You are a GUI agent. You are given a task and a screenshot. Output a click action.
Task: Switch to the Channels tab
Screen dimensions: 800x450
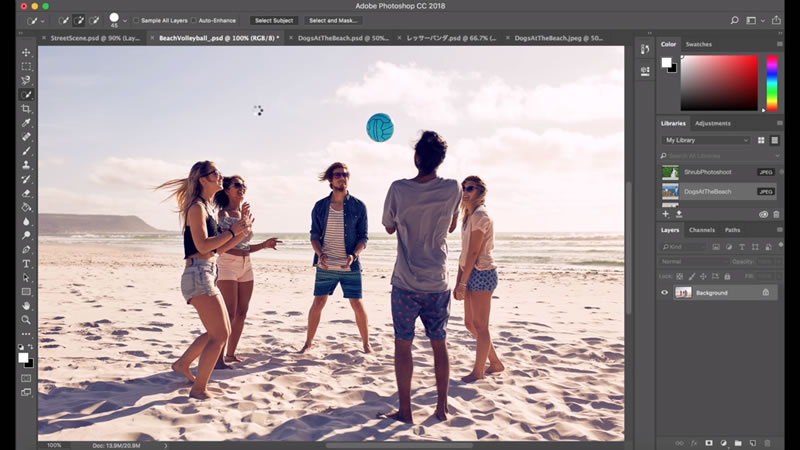(701, 230)
